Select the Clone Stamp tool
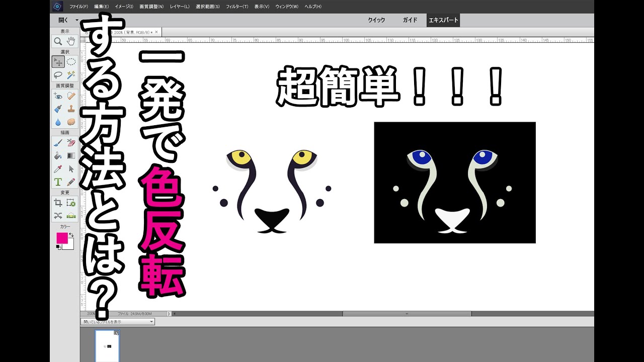This screenshot has height=362, width=644. (70, 109)
